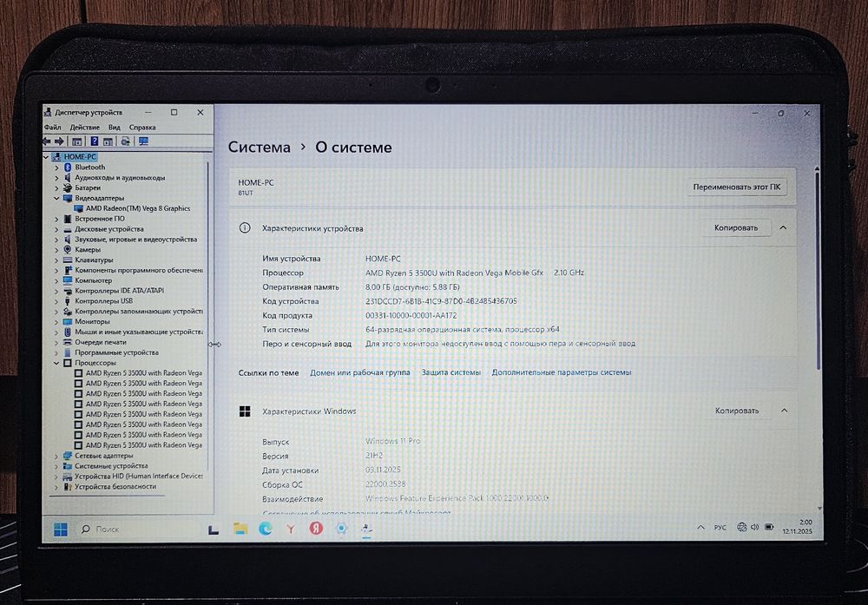This screenshot has height=605, width=868.
Task: Click the Сетевые адаптеры category icon
Action: tap(68, 456)
